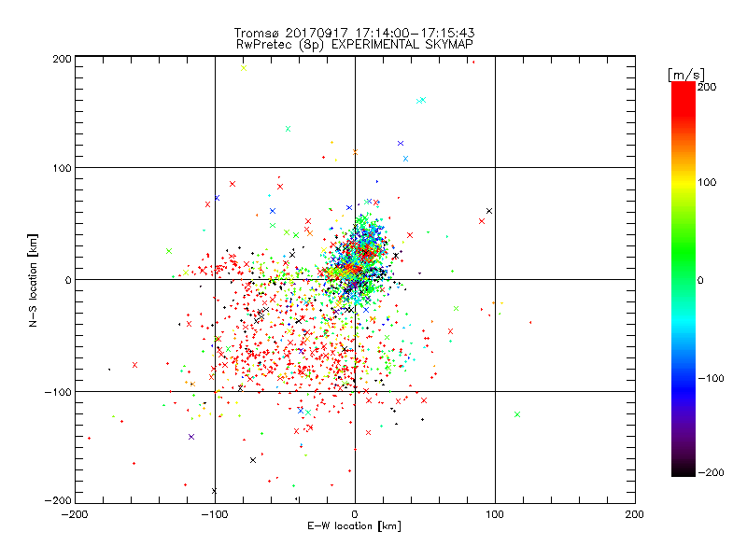Select the yellow band of the velocity colorbar
Viewport: 747px width, 560px height.
coord(684,182)
